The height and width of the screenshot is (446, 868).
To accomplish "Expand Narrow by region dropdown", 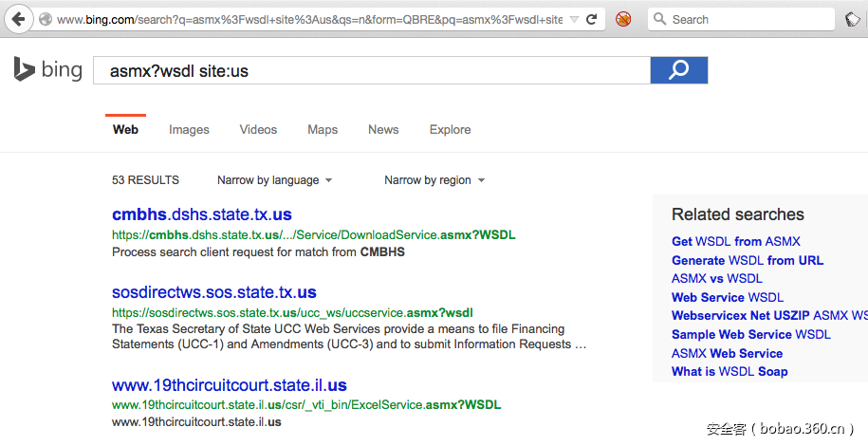I will [434, 180].
